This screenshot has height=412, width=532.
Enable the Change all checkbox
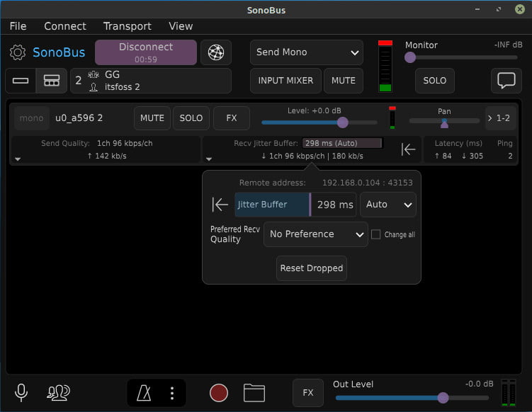375,234
